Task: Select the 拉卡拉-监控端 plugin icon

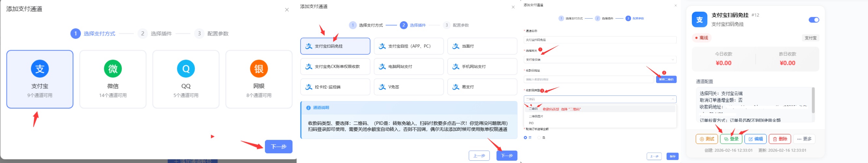Action: click(x=309, y=87)
